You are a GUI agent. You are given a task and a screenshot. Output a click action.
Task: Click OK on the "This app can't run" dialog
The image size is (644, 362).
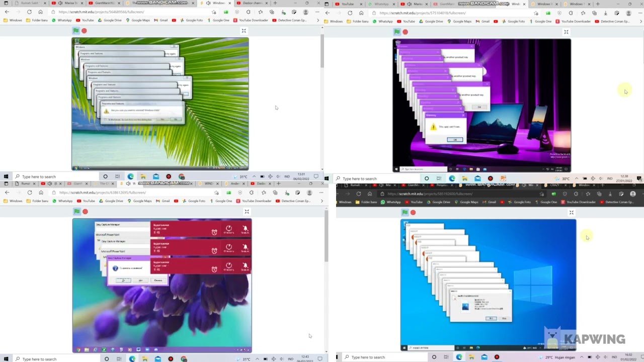455,140
